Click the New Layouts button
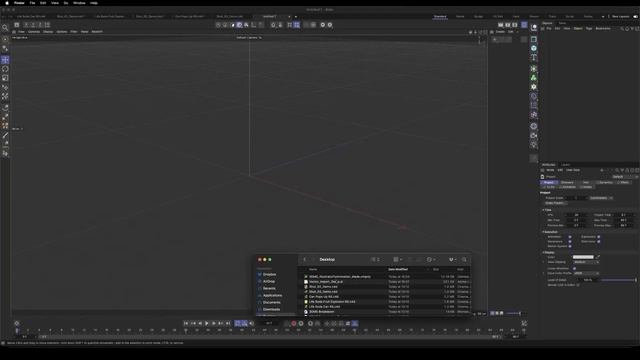 click(x=620, y=17)
